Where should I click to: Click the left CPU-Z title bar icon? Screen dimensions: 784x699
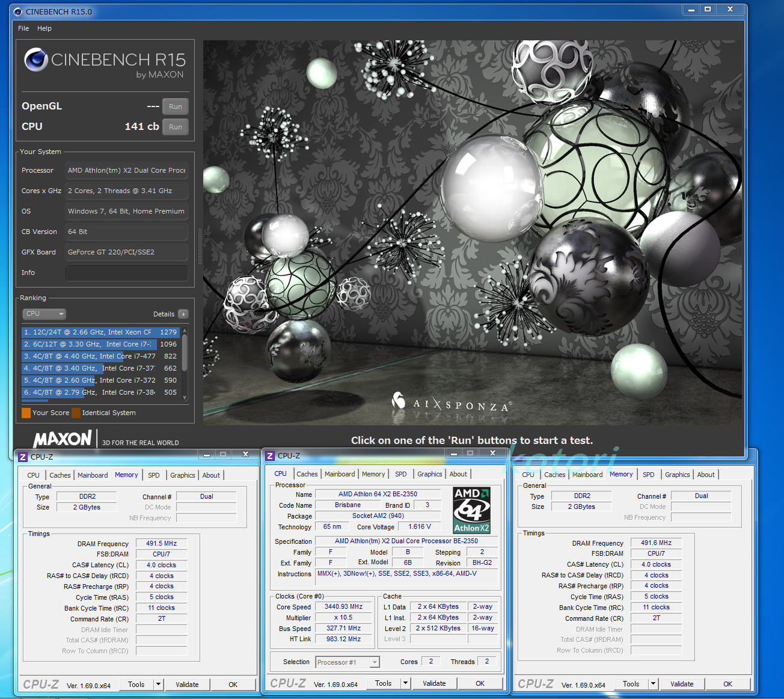point(23,457)
